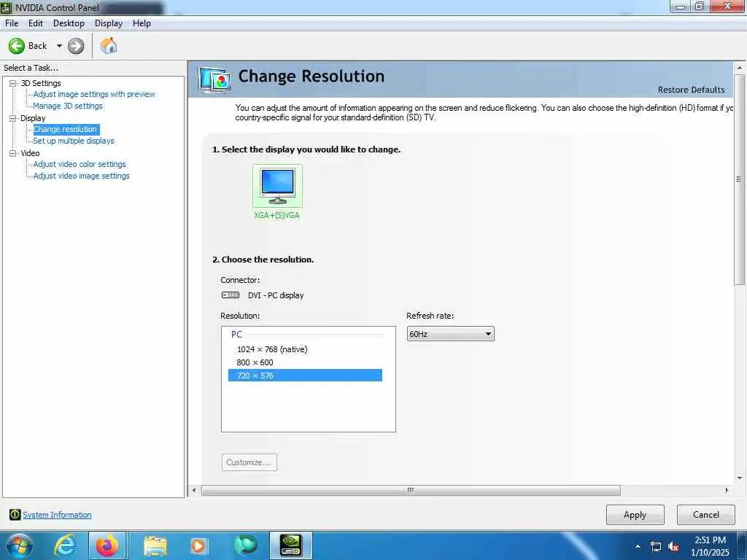Open Adjust video image settings
The height and width of the screenshot is (560, 747).
point(82,176)
